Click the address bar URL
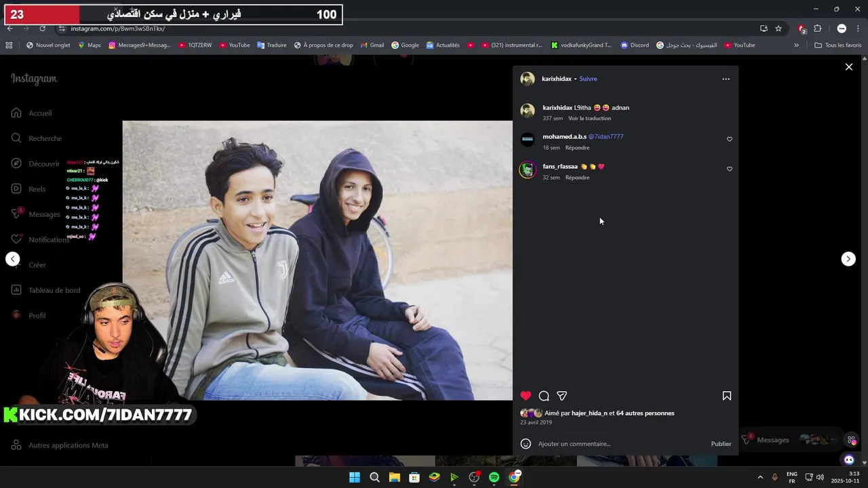868x488 pixels. coord(118,28)
